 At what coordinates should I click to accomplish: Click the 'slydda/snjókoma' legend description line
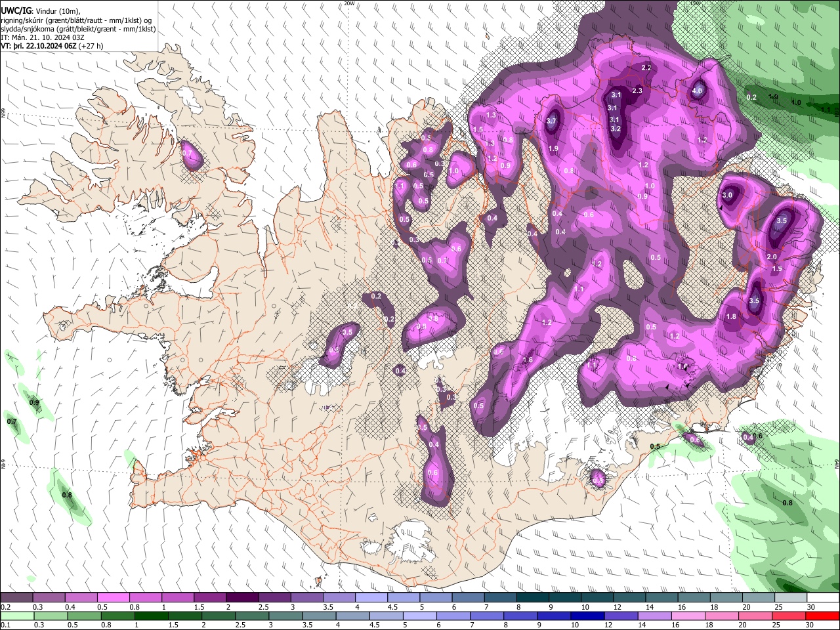pyautogui.click(x=78, y=29)
